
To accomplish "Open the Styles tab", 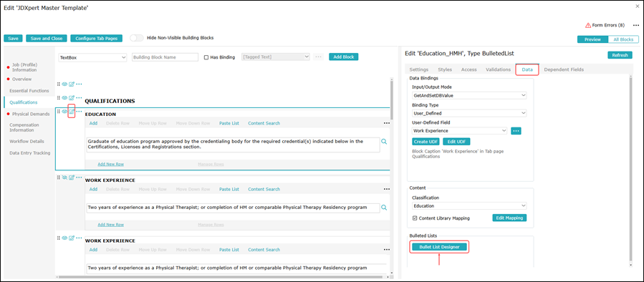I will 445,69.
